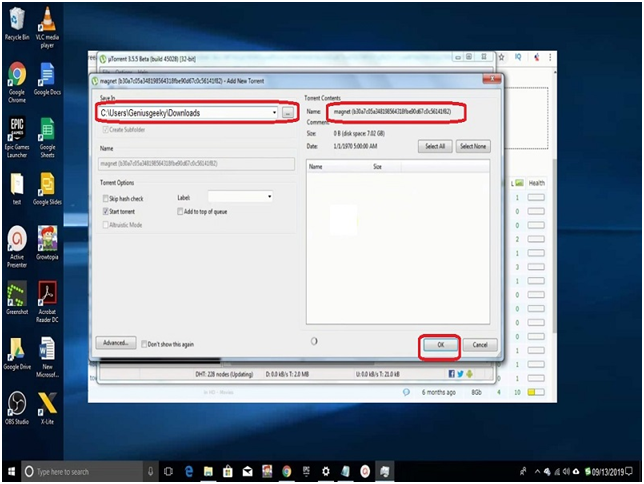Uncheck the Start torrent checkbox

(106, 212)
